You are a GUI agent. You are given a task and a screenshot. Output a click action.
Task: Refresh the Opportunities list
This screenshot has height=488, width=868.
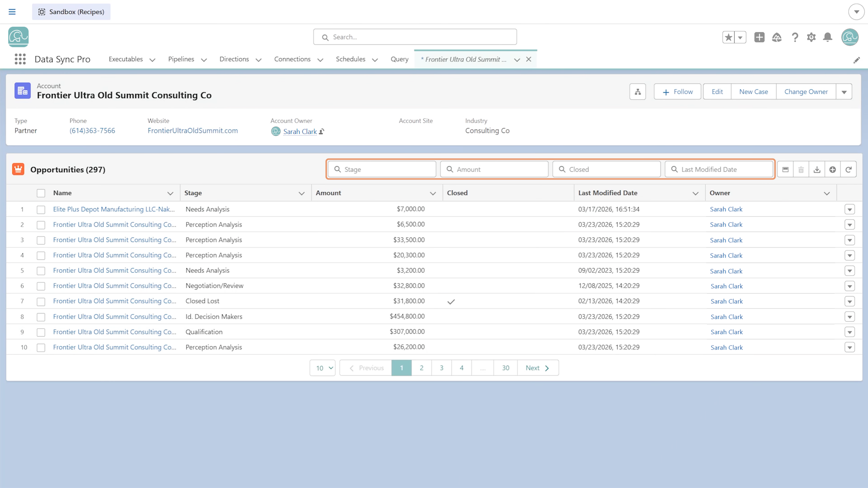[x=849, y=169]
